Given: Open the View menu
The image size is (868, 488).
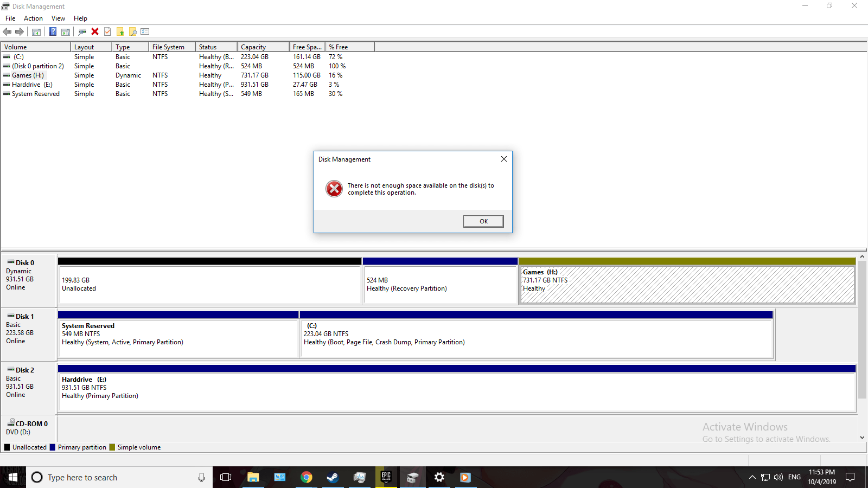Looking at the screenshot, I should pyautogui.click(x=58, y=18).
